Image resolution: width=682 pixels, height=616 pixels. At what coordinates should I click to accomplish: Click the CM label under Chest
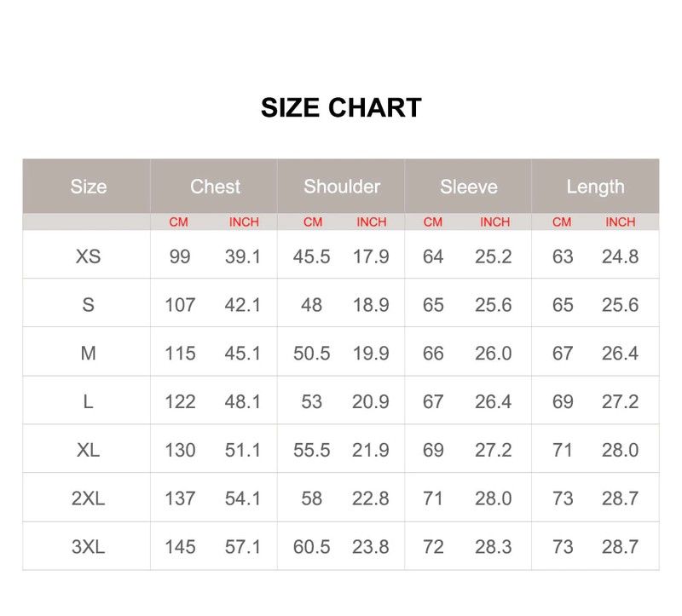pyautogui.click(x=178, y=222)
